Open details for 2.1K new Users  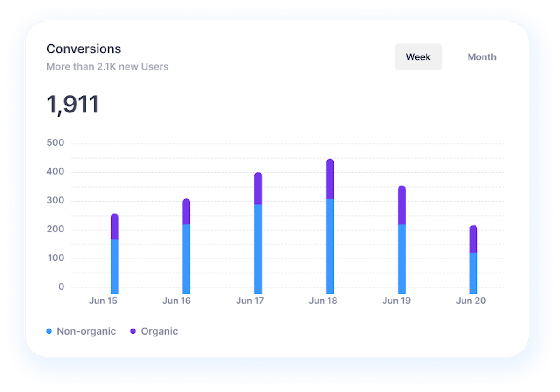[x=107, y=66]
